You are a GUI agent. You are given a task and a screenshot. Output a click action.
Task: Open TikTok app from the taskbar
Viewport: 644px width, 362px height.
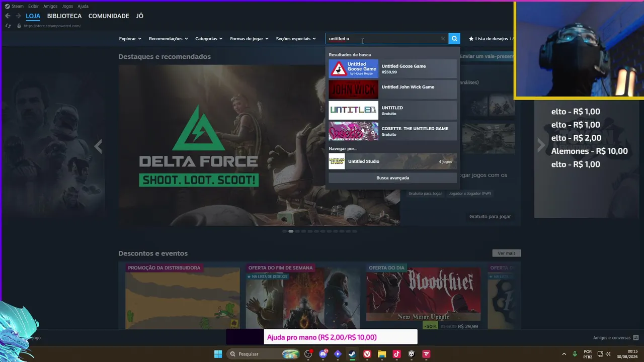pos(396,354)
